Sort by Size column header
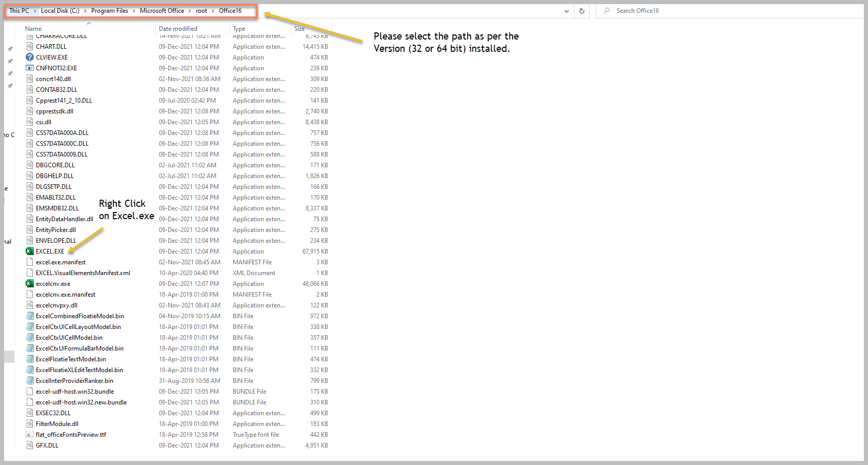The width and height of the screenshot is (868, 465). (x=299, y=29)
